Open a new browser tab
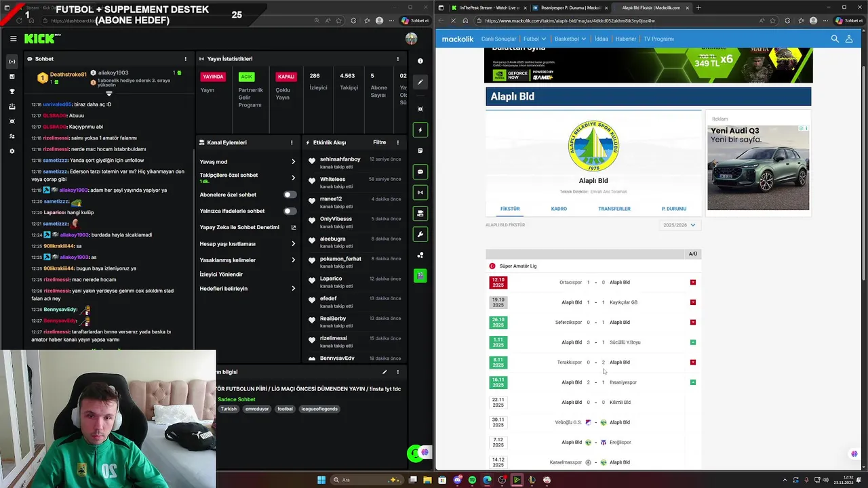 (x=698, y=7)
